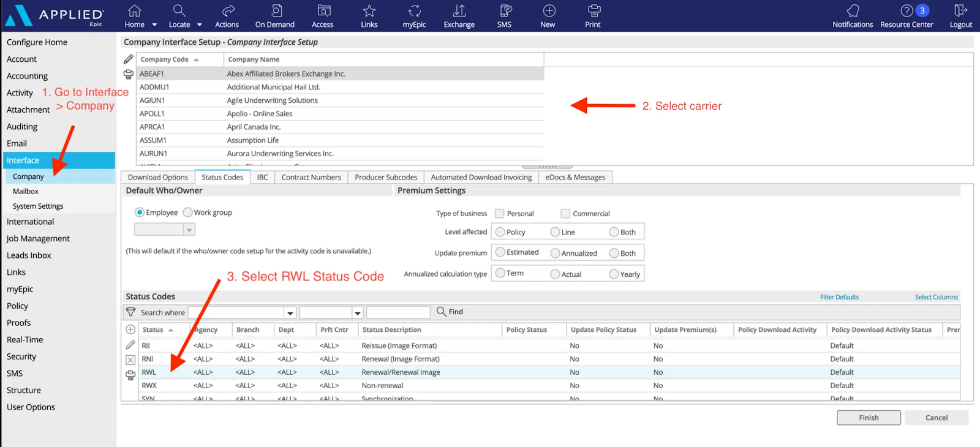980x447 pixels.
Task: Select Interface in the sidebar
Action: pos(58,160)
